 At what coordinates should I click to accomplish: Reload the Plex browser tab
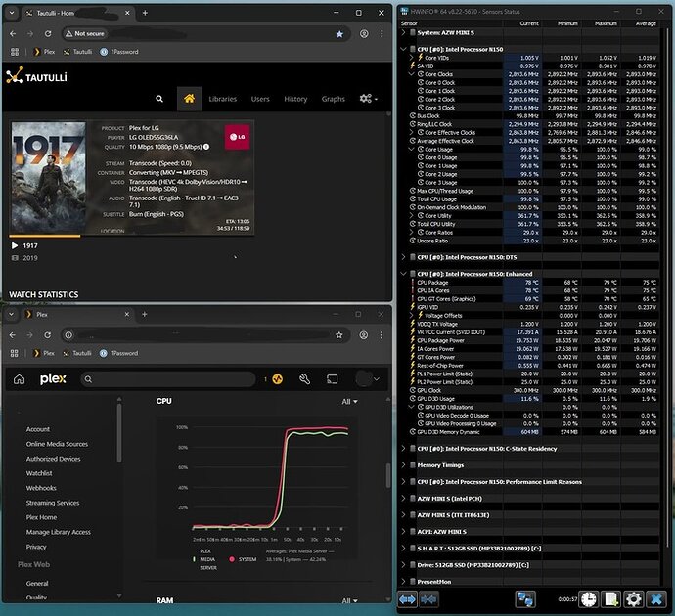[x=47, y=335]
